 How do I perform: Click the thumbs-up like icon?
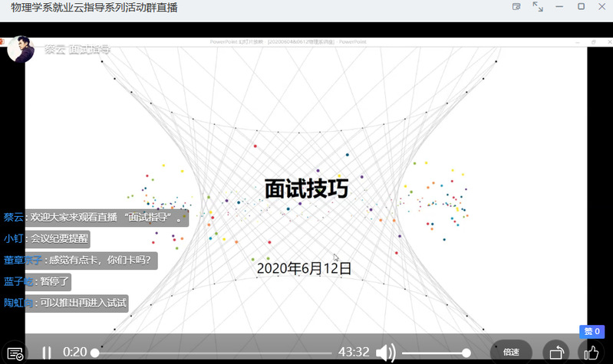pos(590,353)
